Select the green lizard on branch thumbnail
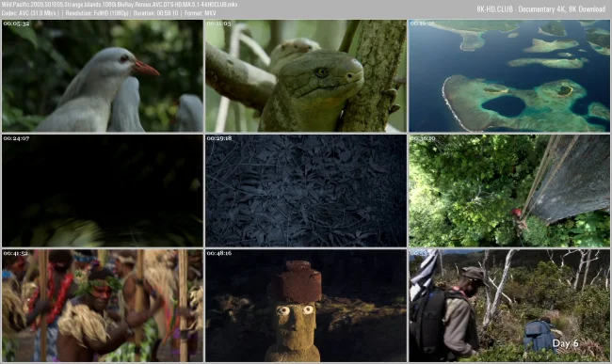Image resolution: width=612 pixels, height=364 pixels. coord(306,75)
